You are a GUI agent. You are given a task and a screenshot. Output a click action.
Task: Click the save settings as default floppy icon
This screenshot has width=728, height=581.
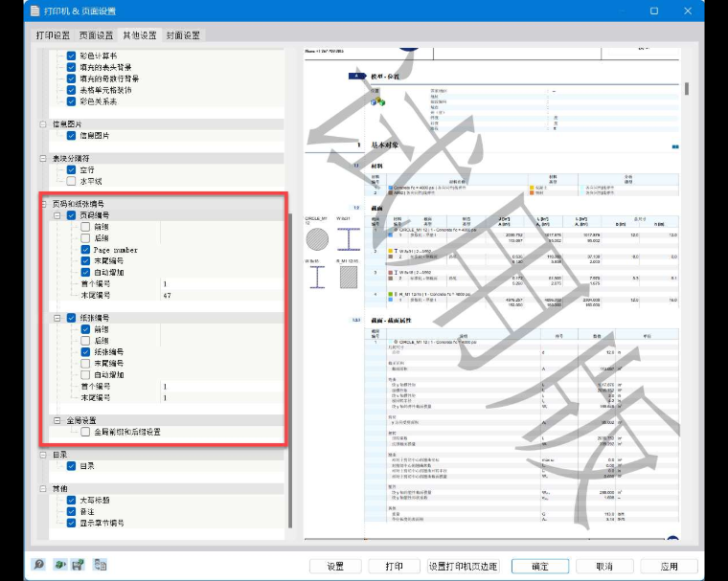[78, 565]
